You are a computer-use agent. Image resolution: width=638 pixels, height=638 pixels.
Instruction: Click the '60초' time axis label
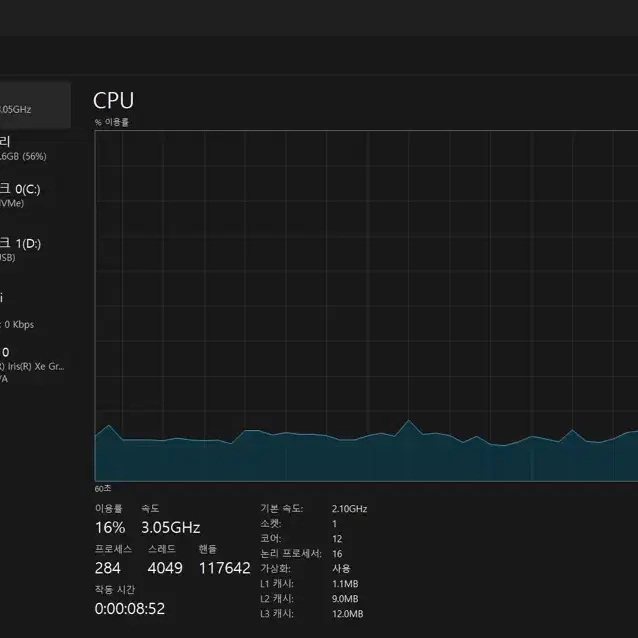coord(103,488)
